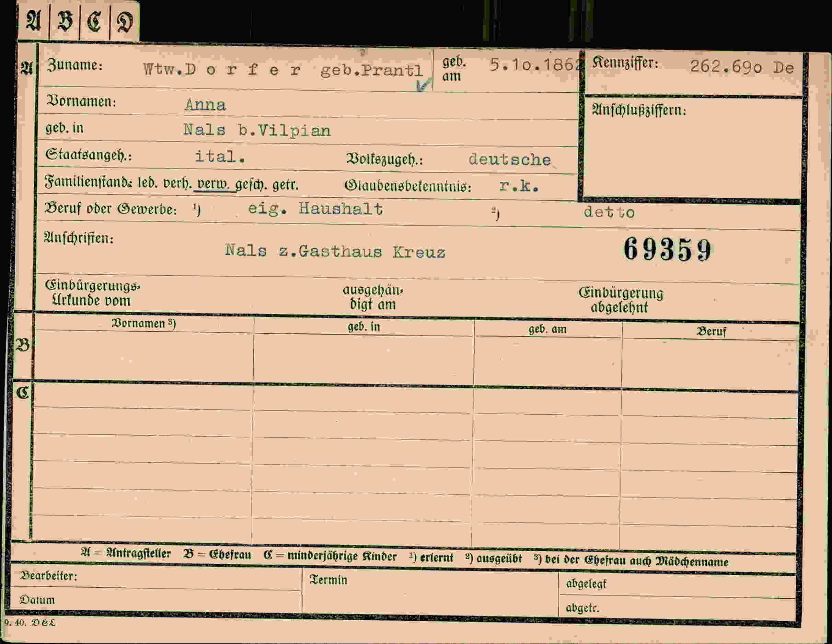Click the 'Einbürgerungs-Urkunde vom' label

click(92, 293)
